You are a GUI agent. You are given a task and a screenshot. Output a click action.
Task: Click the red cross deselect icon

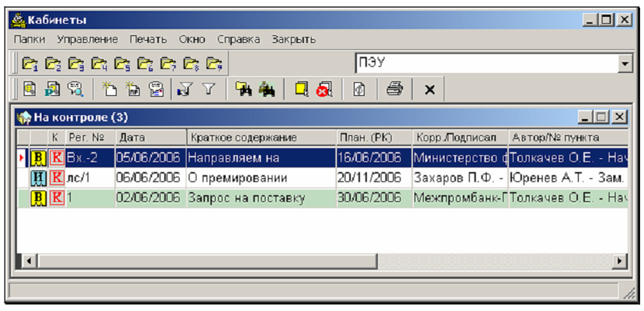pyautogui.click(x=324, y=89)
